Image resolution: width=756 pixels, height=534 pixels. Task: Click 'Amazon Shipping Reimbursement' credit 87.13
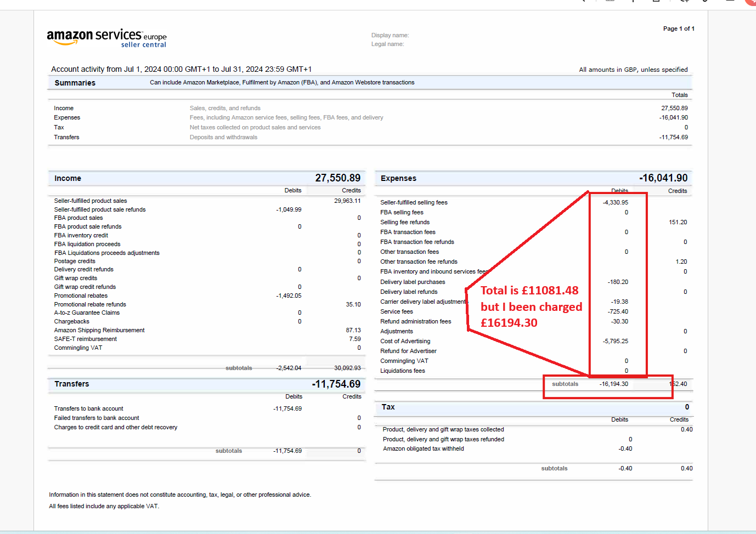(353, 330)
